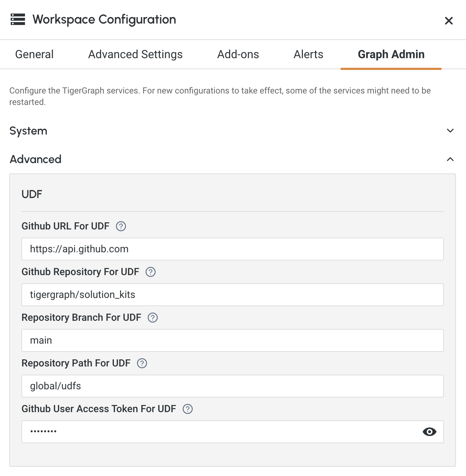Open the Alerts tab
This screenshot has height=476, width=466.
pos(308,54)
